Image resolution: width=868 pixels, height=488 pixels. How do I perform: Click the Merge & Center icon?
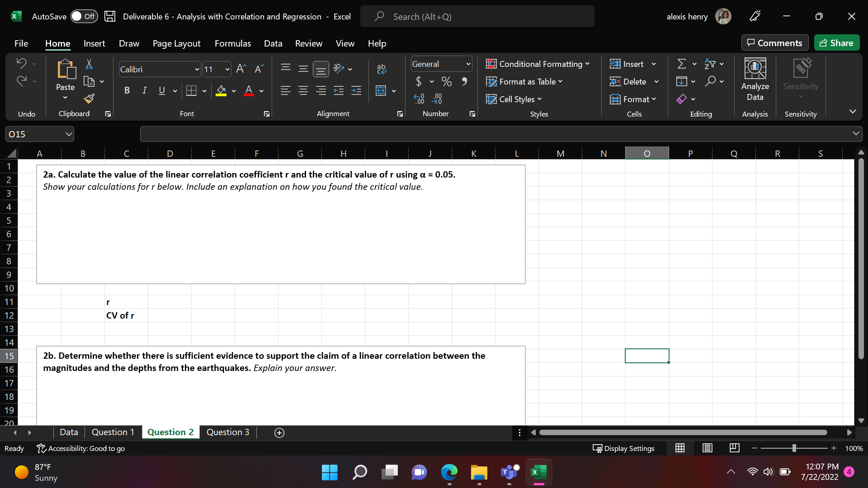(381, 91)
